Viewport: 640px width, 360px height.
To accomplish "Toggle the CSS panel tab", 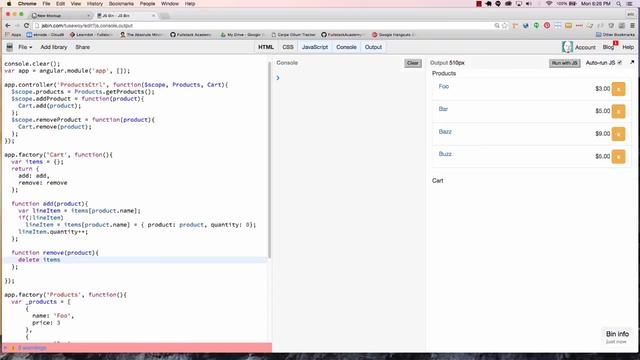I will pos(288,47).
